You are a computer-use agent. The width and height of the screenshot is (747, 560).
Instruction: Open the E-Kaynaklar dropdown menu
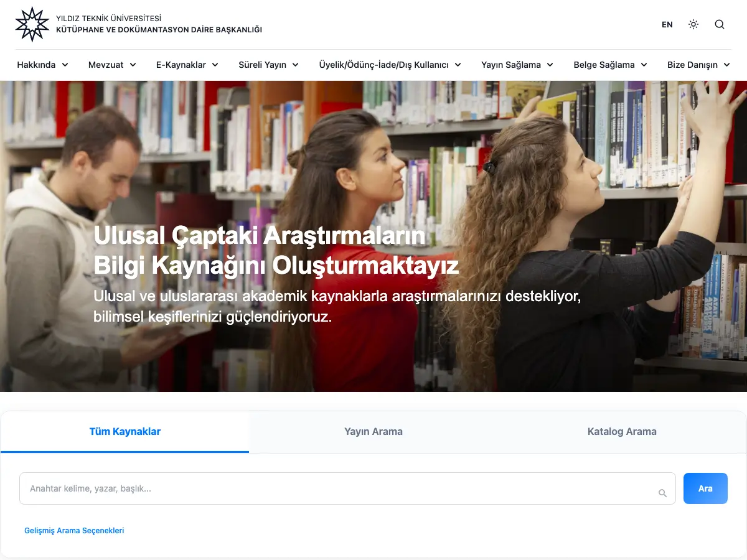point(187,65)
